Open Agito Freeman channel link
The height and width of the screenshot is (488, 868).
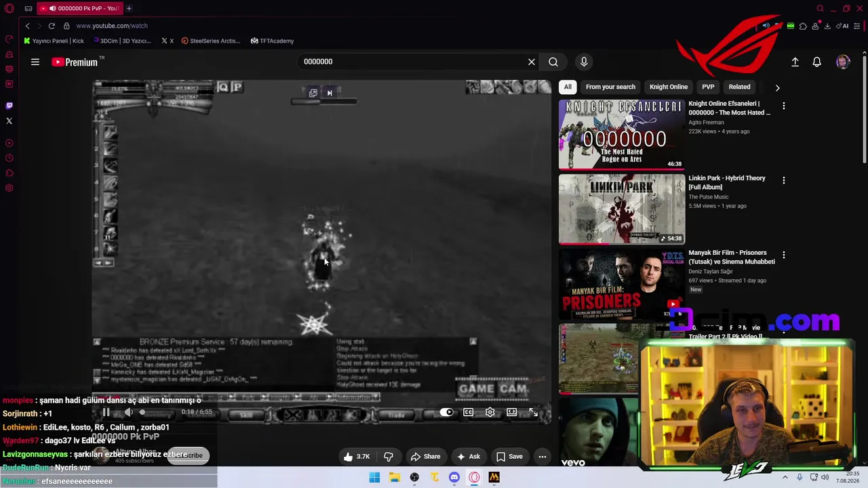(x=706, y=123)
